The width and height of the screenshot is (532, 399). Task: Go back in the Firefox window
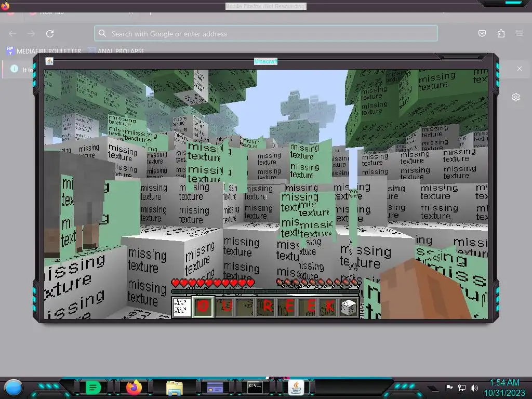pyautogui.click(x=12, y=34)
